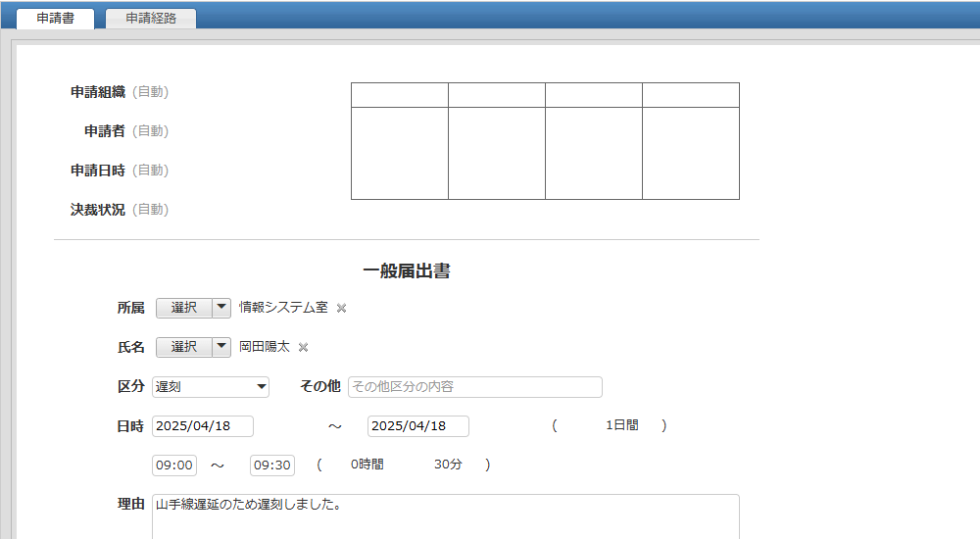Viewport: 980px width, 539px height.
Task: Click the second approval stamp cell
Action: (x=497, y=153)
